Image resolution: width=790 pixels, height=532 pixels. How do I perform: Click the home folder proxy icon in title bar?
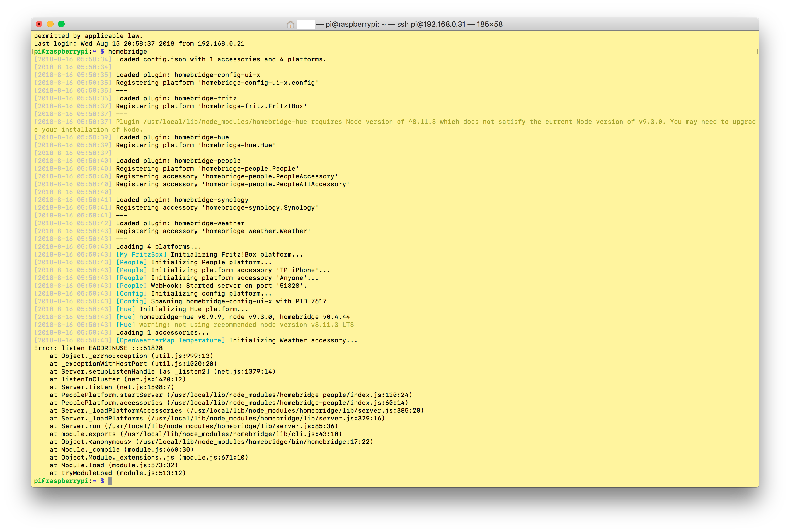[290, 25]
